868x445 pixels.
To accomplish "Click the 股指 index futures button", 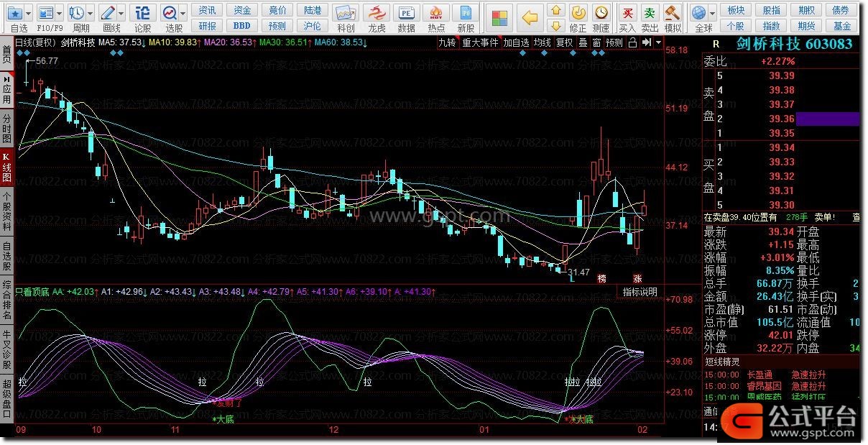I will tap(771, 10).
